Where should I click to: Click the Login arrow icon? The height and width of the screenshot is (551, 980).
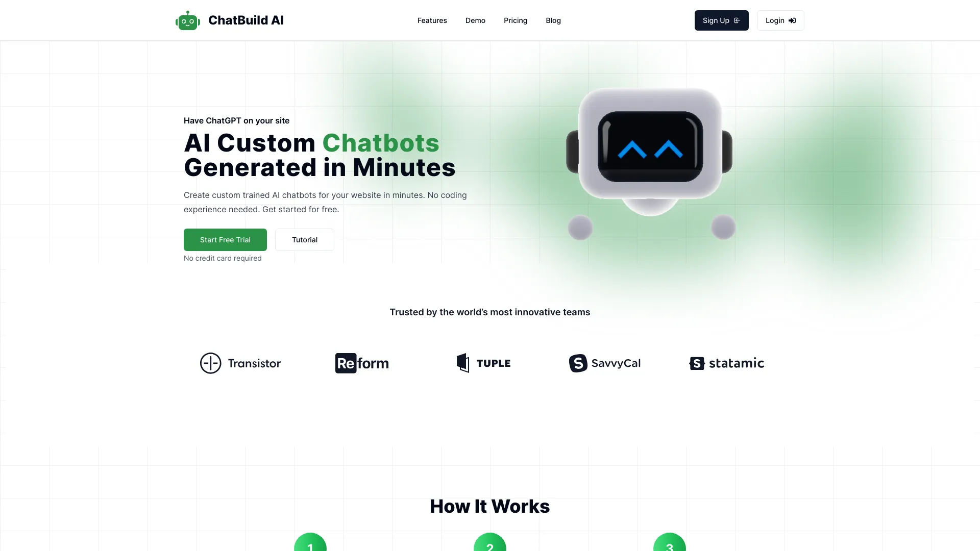tap(792, 20)
